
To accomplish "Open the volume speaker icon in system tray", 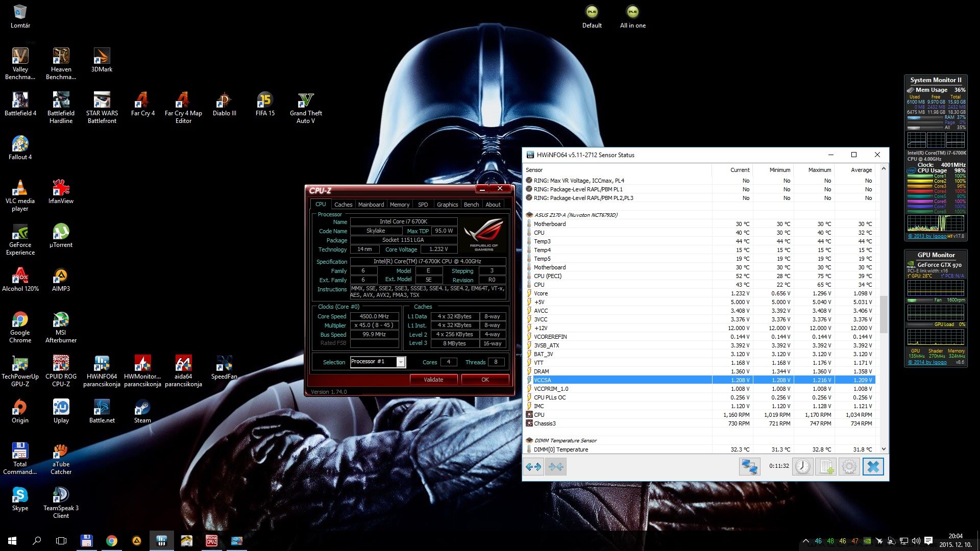I will (916, 541).
